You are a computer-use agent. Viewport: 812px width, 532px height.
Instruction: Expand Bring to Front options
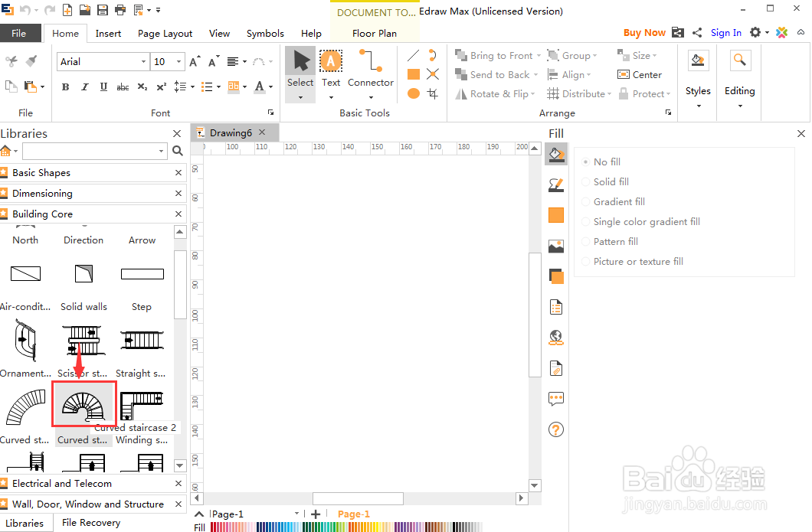(x=539, y=55)
